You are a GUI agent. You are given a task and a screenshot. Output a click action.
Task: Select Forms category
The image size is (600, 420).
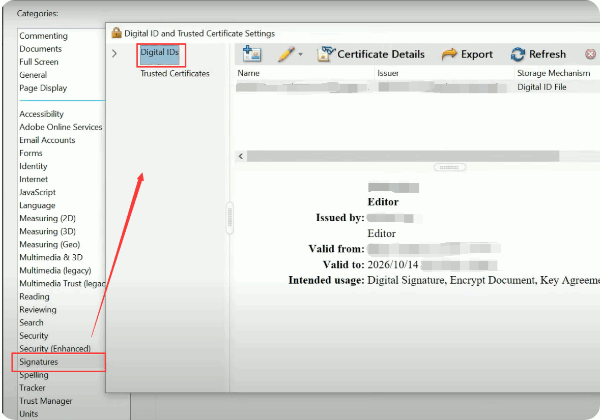(x=31, y=153)
